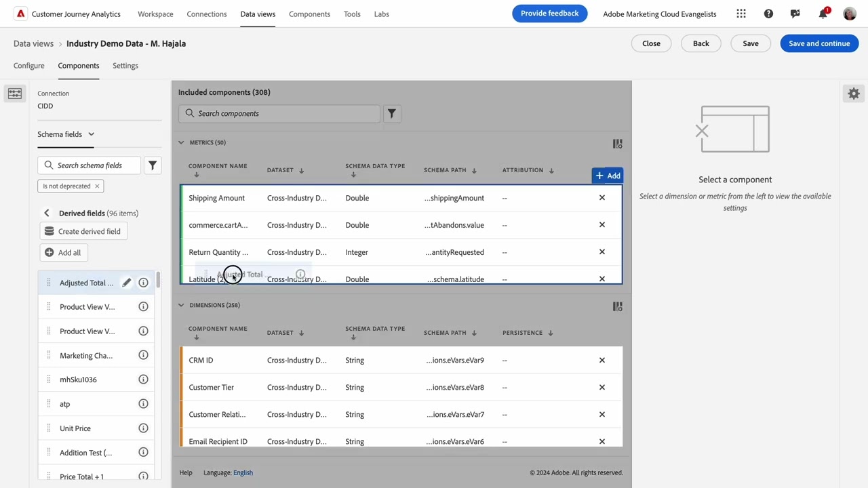
Task: Remove the Shipping Amount metric
Action: (x=601, y=198)
